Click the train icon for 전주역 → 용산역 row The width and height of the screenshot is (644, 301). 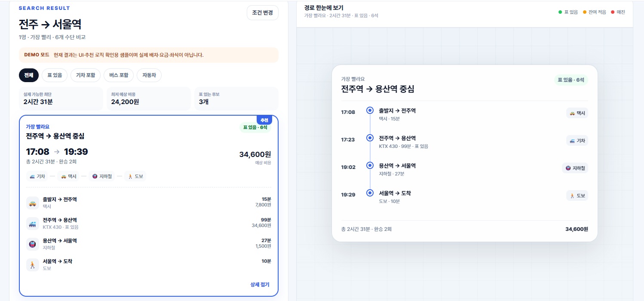(x=33, y=224)
